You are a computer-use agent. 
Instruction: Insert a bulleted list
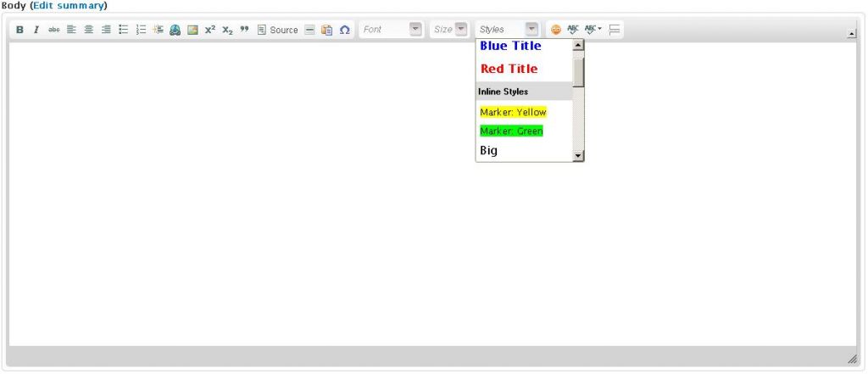tap(123, 30)
